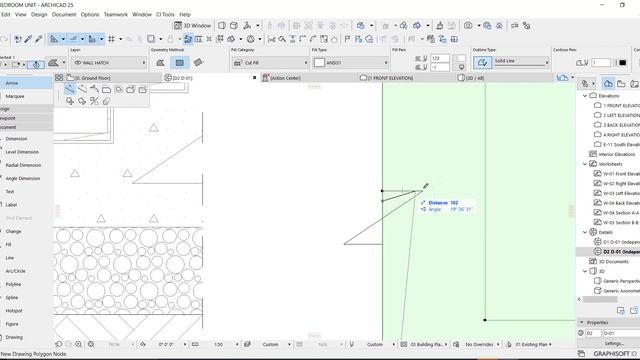Click the percent icon in pet palette

click(x=94, y=101)
